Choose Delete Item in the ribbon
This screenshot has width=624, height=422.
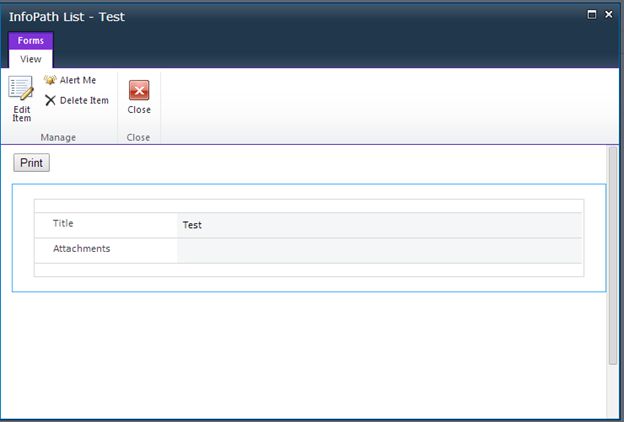tap(77, 100)
